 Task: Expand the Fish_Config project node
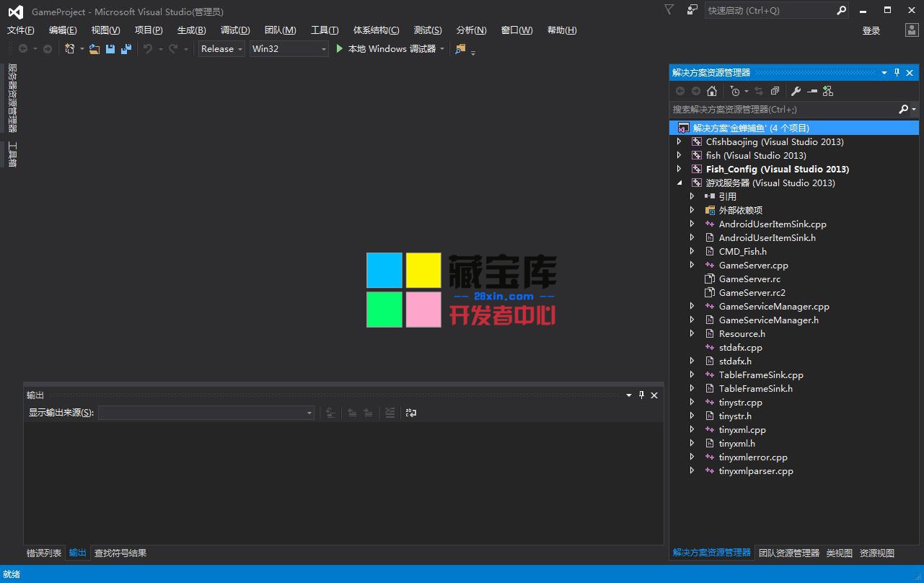pyautogui.click(x=679, y=169)
